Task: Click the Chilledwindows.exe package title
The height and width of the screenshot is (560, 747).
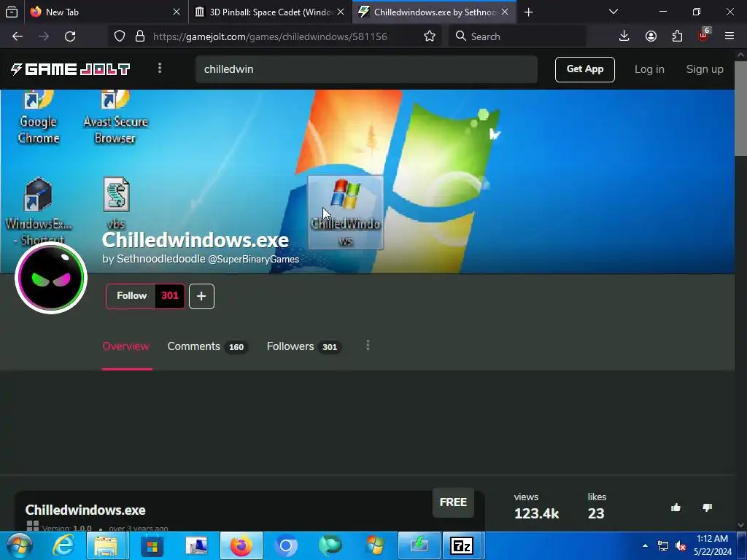Action: click(x=85, y=510)
